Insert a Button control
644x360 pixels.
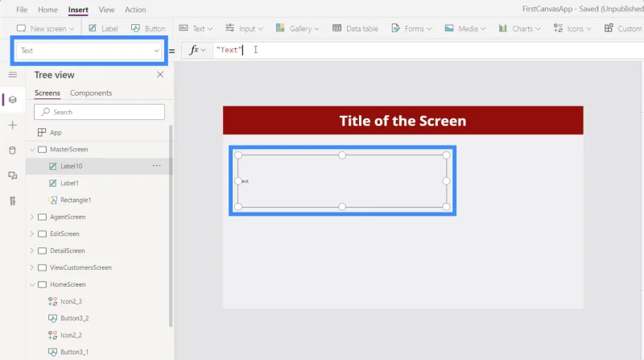(148, 28)
